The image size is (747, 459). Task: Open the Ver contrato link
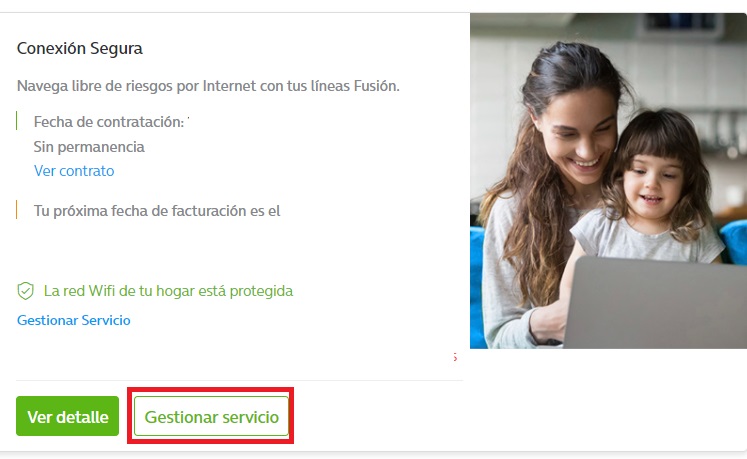click(74, 171)
